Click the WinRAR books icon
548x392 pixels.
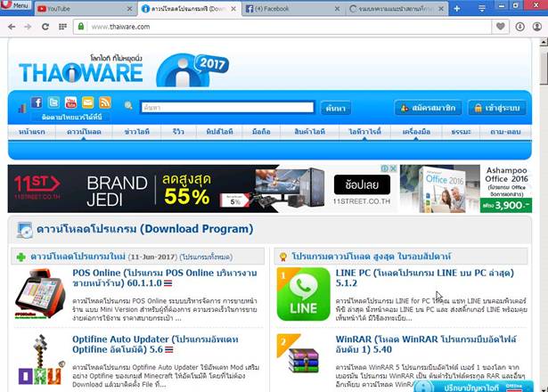(x=303, y=360)
